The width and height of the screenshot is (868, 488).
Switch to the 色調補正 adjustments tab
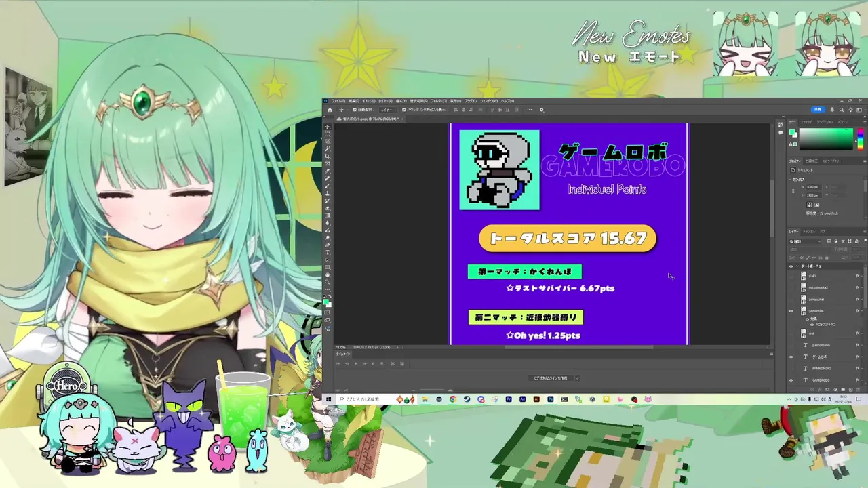coord(812,161)
